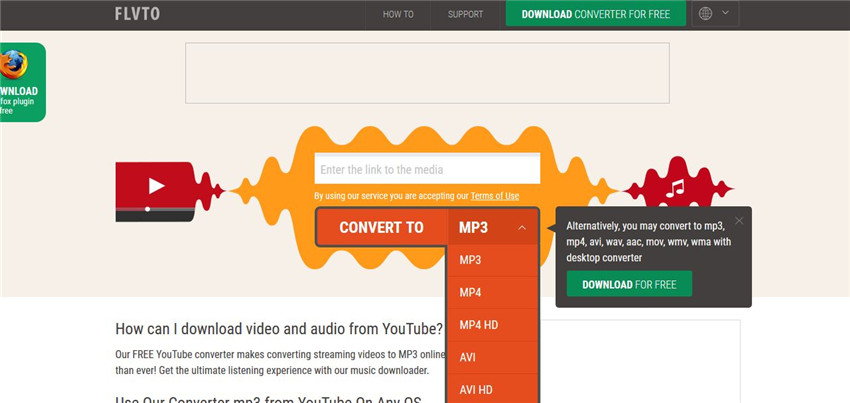
Task: Close the desktop converter tooltip
Action: coord(739,221)
